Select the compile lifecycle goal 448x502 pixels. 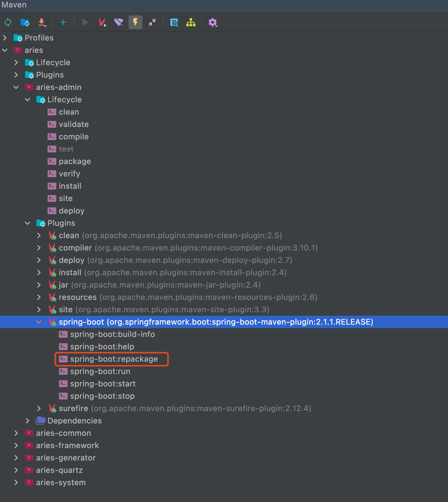(74, 137)
